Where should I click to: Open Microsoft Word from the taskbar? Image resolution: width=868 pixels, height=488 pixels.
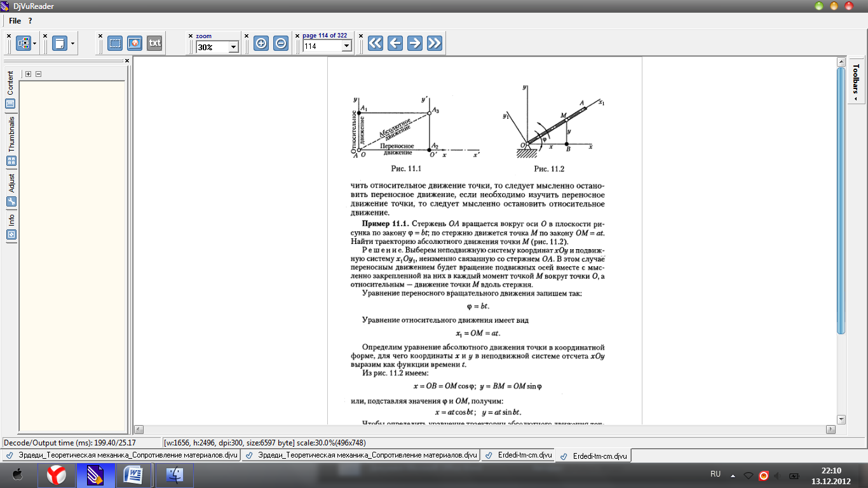click(x=135, y=475)
